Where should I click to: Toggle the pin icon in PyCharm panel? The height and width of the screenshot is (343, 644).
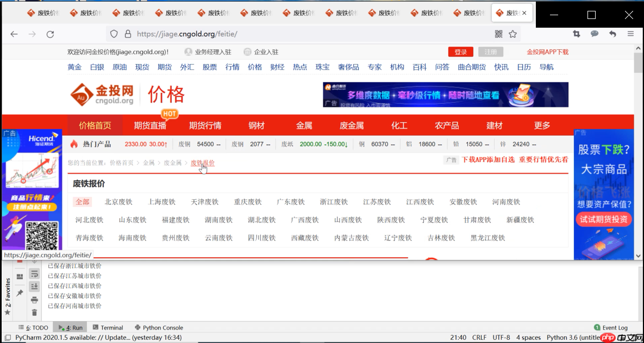pyautogui.click(x=20, y=292)
